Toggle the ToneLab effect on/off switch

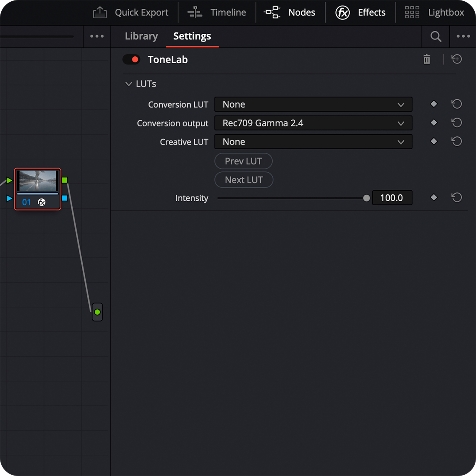pyautogui.click(x=131, y=60)
